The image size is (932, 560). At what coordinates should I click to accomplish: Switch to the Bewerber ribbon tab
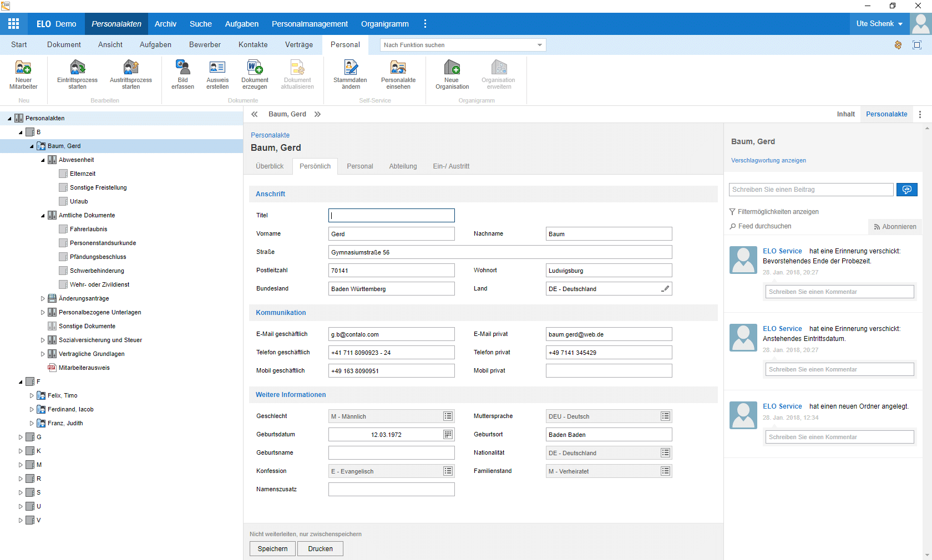coord(205,45)
